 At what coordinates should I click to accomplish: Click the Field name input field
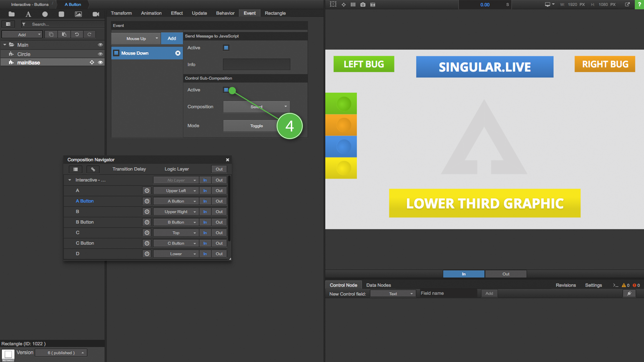pos(448,293)
